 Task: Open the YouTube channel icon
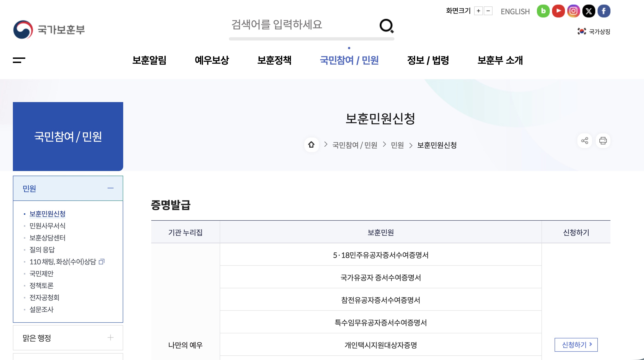tap(558, 11)
